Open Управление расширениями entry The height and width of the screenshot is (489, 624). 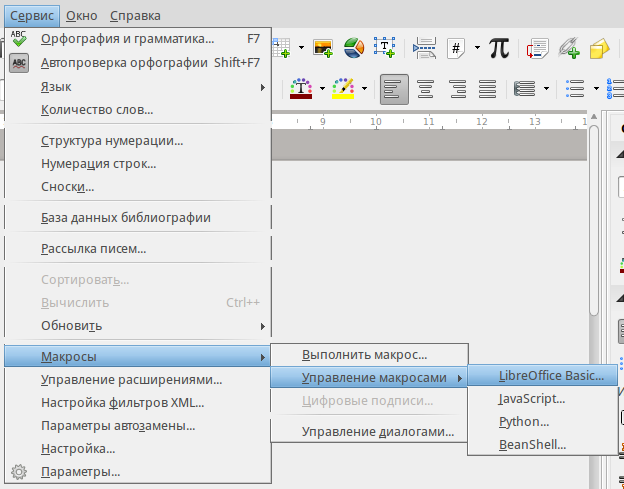tap(138, 380)
